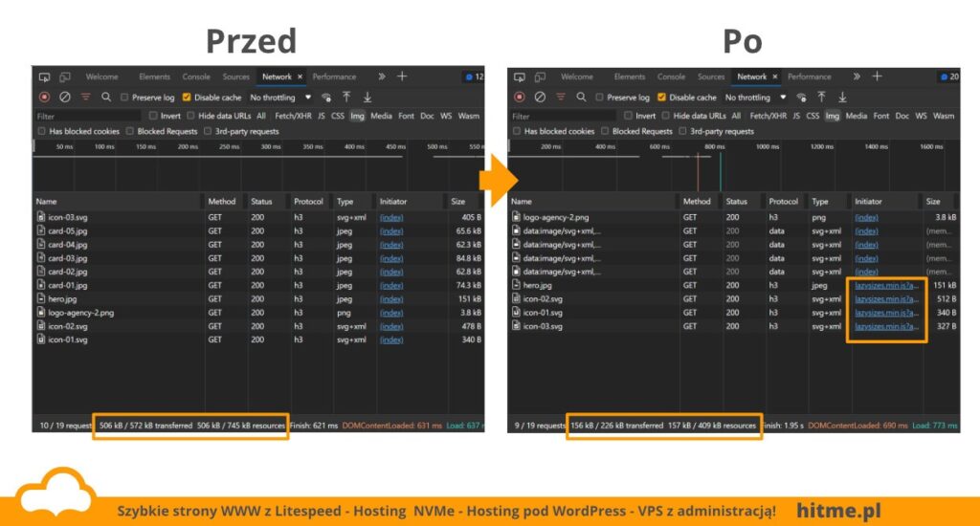
Task: Sort by Name column in Po panel
Action: [x=591, y=201]
